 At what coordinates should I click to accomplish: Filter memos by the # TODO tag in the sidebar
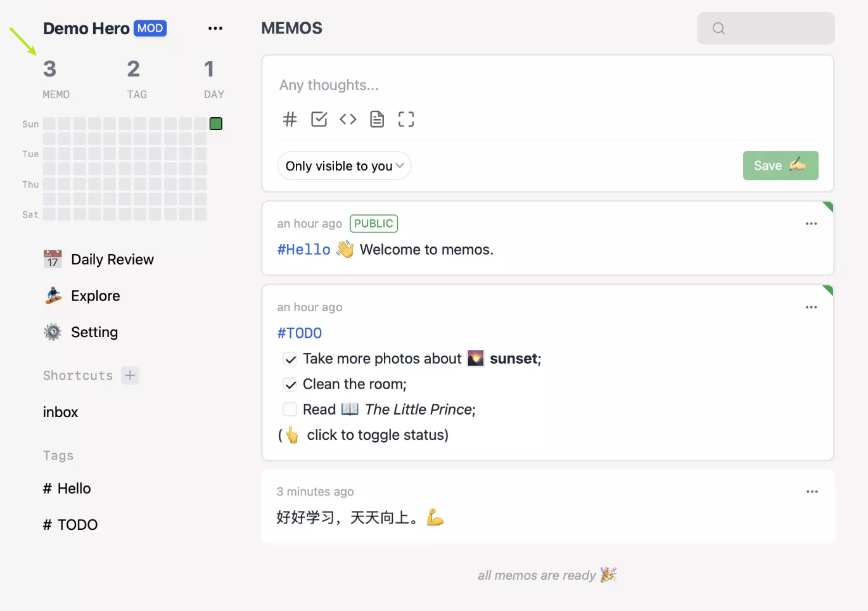pos(70,525)
